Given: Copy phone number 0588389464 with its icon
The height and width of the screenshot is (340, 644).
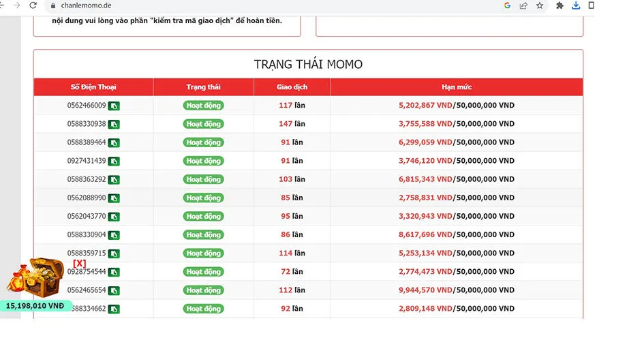Looking at the screenshot, I should tap(114, 143).
